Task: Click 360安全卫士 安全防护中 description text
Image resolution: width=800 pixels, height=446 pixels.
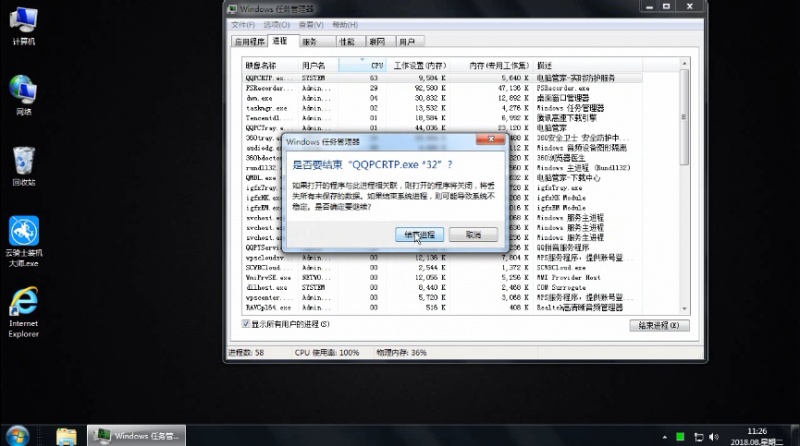Action: point(583,138)
